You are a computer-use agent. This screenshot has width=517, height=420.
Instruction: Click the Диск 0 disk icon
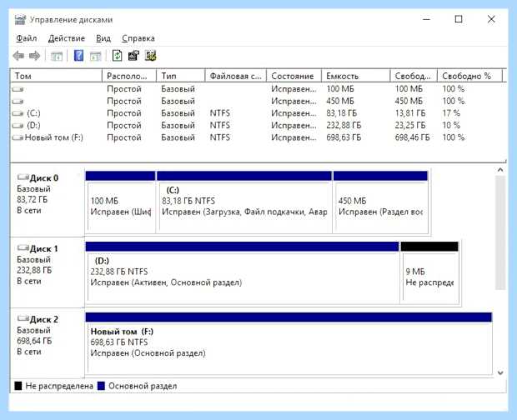coord(23,177)
